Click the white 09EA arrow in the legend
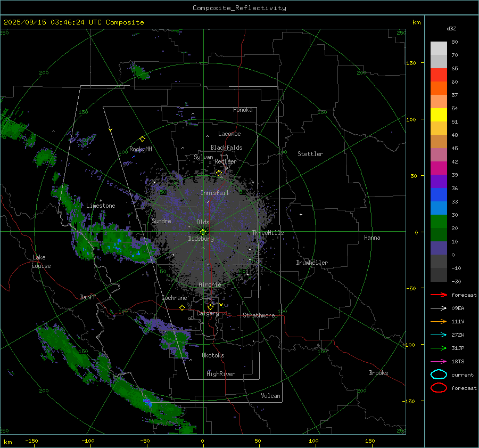This screenshot has width=479, height=448. coord(439,308)
